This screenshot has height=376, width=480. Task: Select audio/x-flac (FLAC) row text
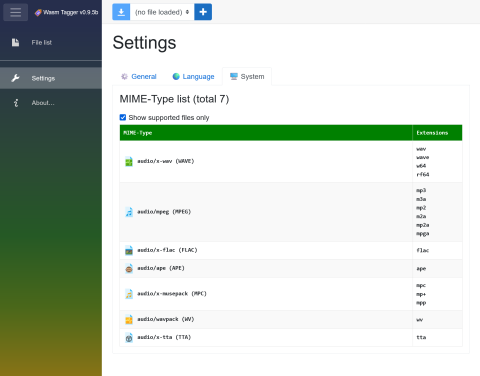pos(167,250)
